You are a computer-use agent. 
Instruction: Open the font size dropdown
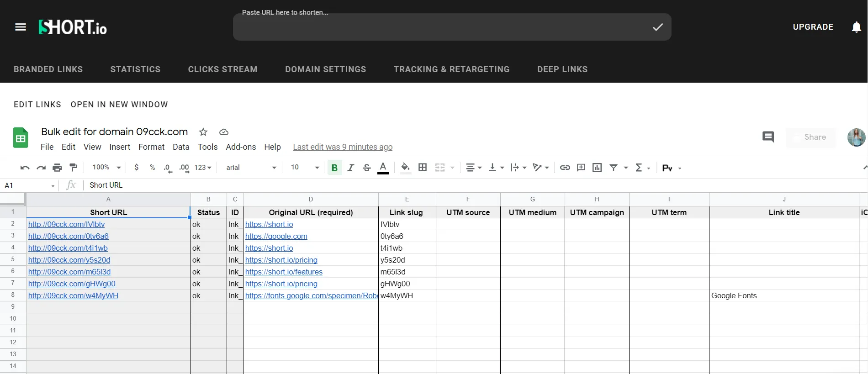305,168
